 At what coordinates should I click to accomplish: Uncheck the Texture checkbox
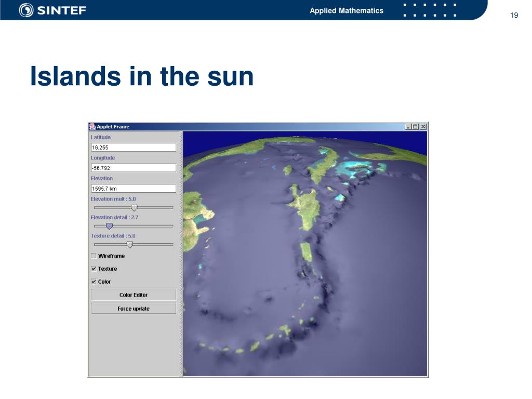(x=94, y=269)
